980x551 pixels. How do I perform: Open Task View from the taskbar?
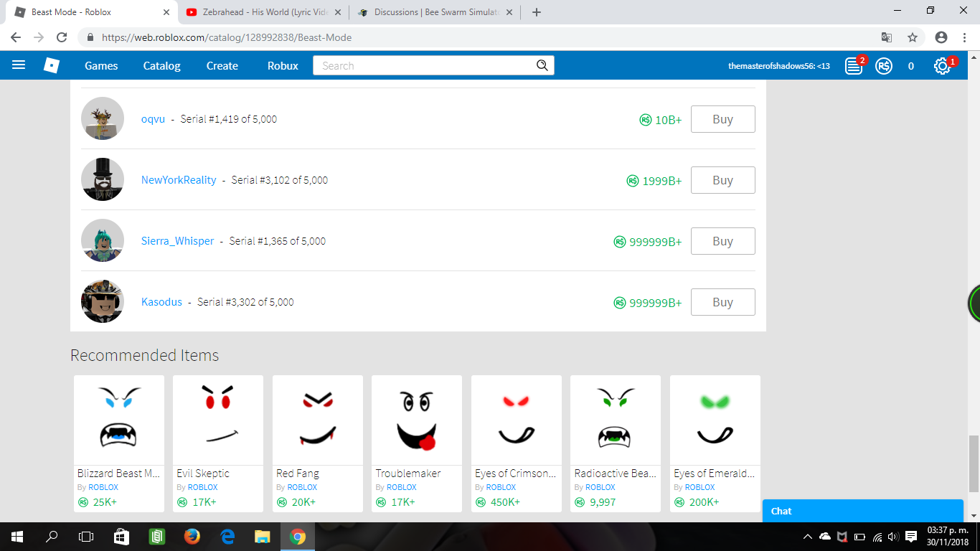tap(86, 537)
